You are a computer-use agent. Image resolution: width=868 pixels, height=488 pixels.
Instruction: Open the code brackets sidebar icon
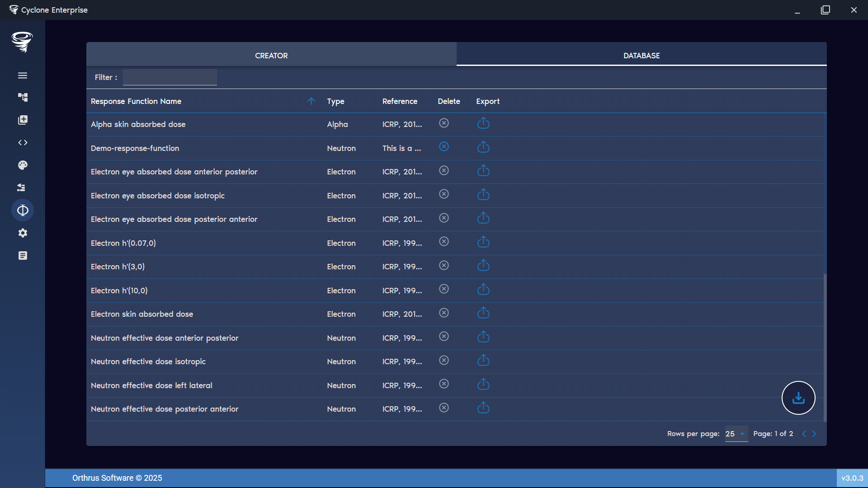23,143
